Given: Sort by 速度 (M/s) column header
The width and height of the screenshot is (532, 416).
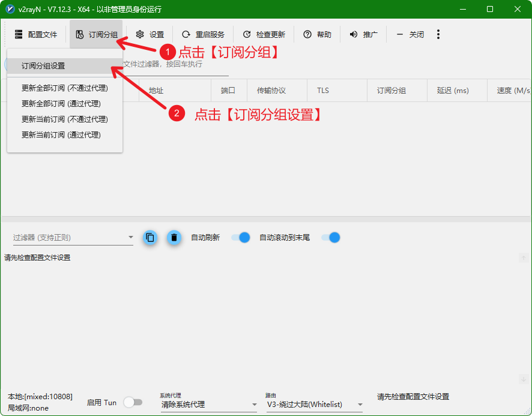Looking at the screenshot, I should coord(510,91).
